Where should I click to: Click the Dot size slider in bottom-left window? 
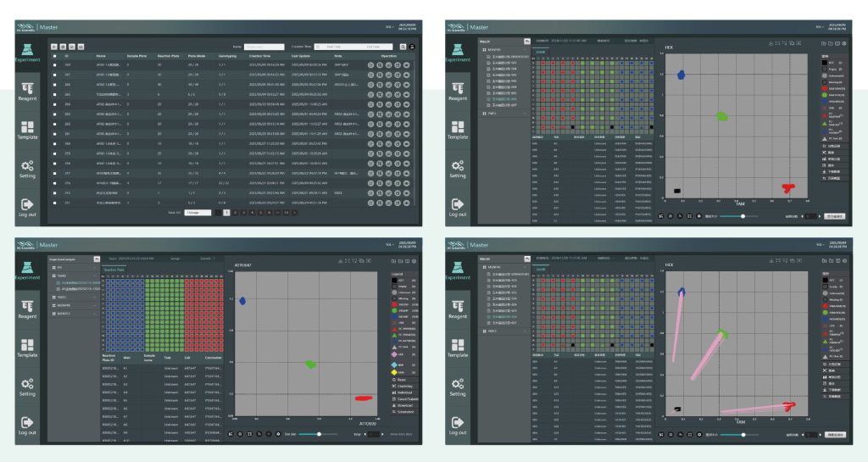[x=318, y=433]
